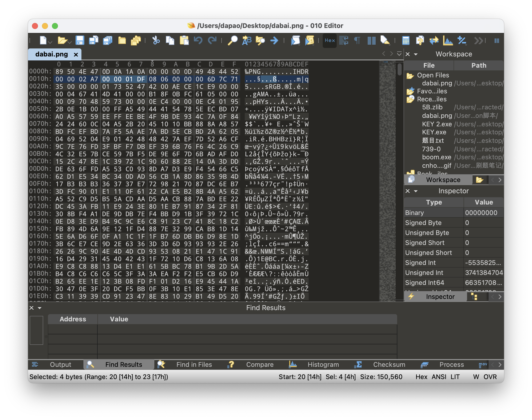Open the Find Results panel menu arrow
532x420 pixels.
pos(39,308)
